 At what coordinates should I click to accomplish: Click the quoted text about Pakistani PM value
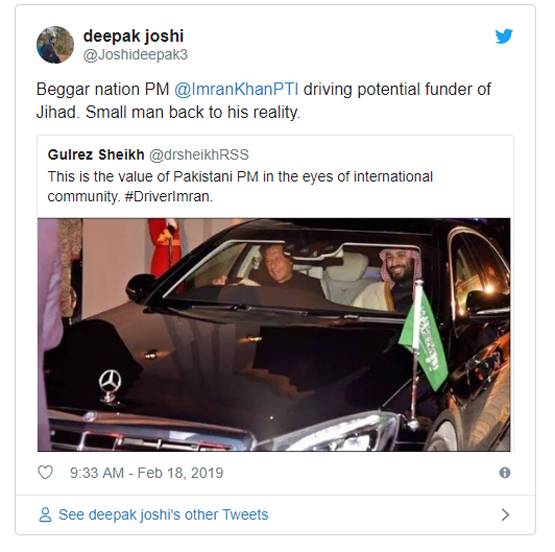point(240,186)
